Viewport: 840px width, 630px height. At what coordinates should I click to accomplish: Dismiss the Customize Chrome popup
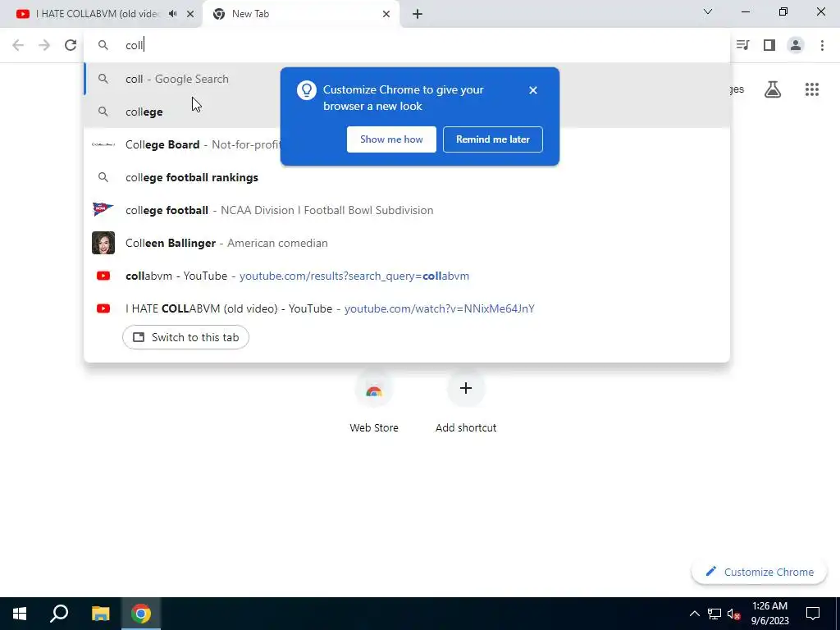[533, 90]
